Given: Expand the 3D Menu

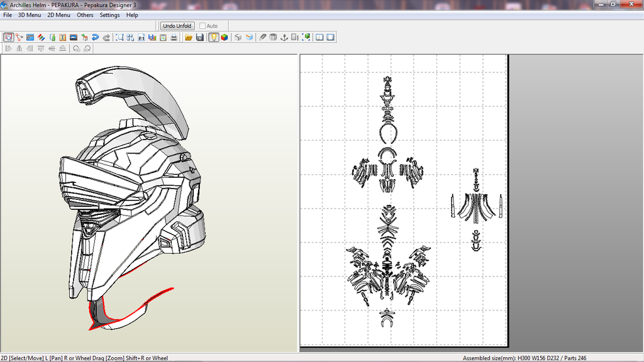Looking at the screenshot, I should [x=30, y=15].
